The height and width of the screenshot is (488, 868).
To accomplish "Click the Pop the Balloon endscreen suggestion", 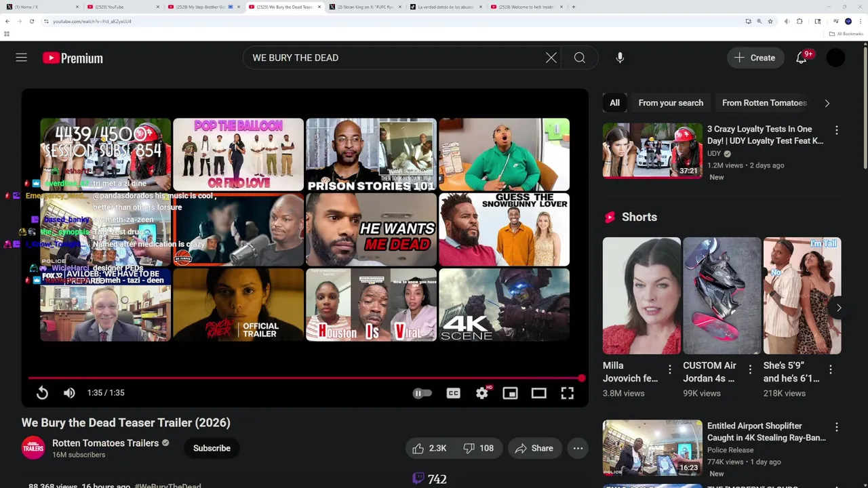I will pyautogui.click(x=238, y=155).
